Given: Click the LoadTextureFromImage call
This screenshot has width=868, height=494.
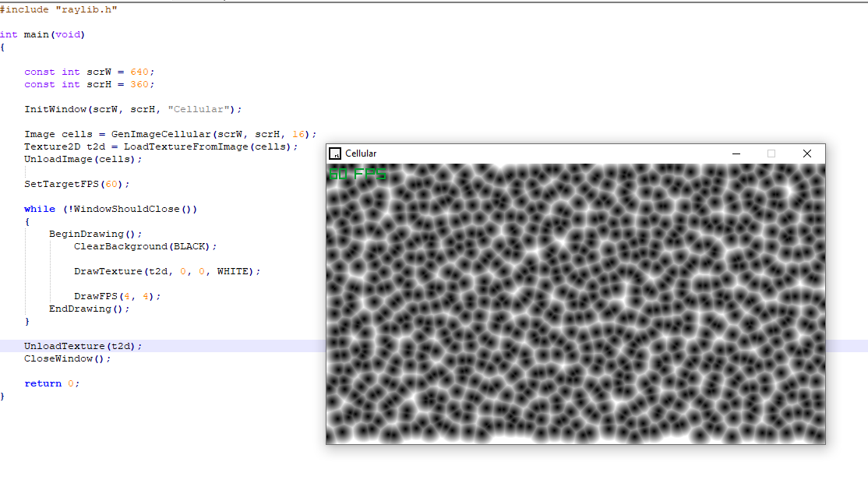Looking at the screenshot, I should pos(187,146).
